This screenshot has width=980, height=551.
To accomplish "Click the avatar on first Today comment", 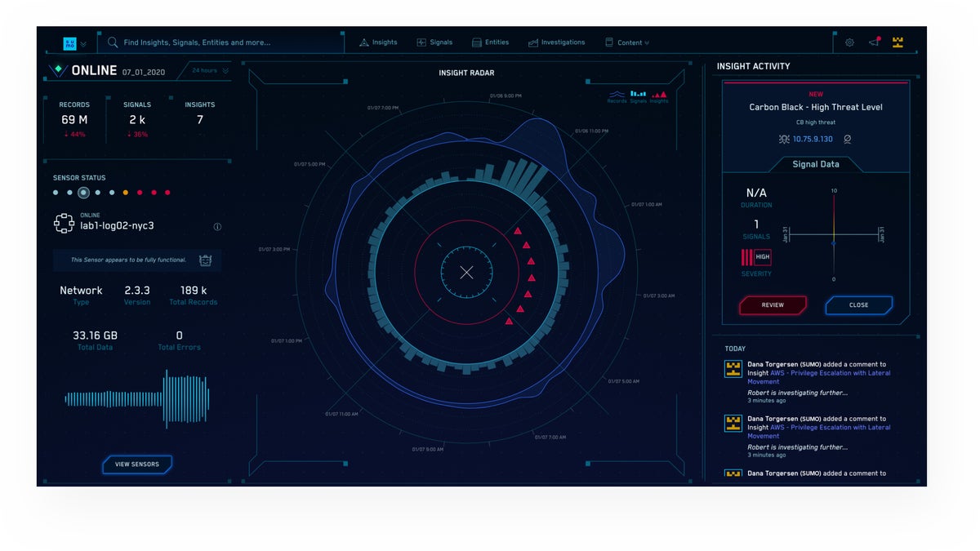I will click(x=733, y=369).
